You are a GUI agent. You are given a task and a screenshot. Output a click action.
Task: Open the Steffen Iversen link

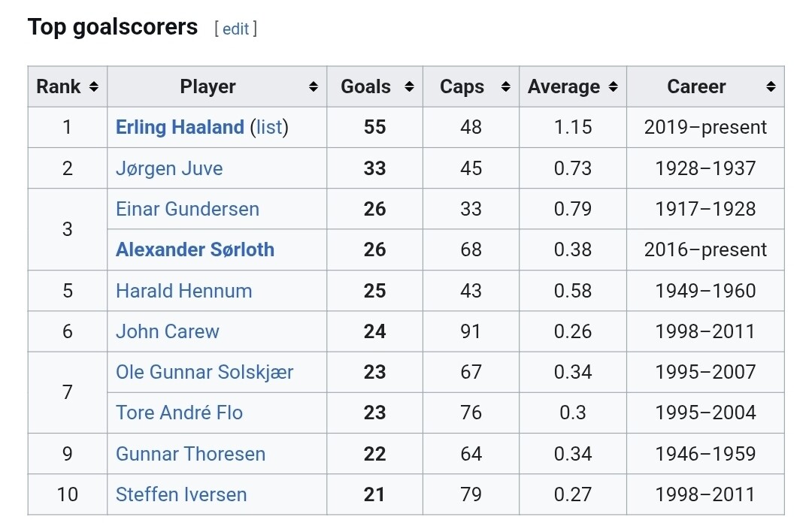(x=181, y=494)
